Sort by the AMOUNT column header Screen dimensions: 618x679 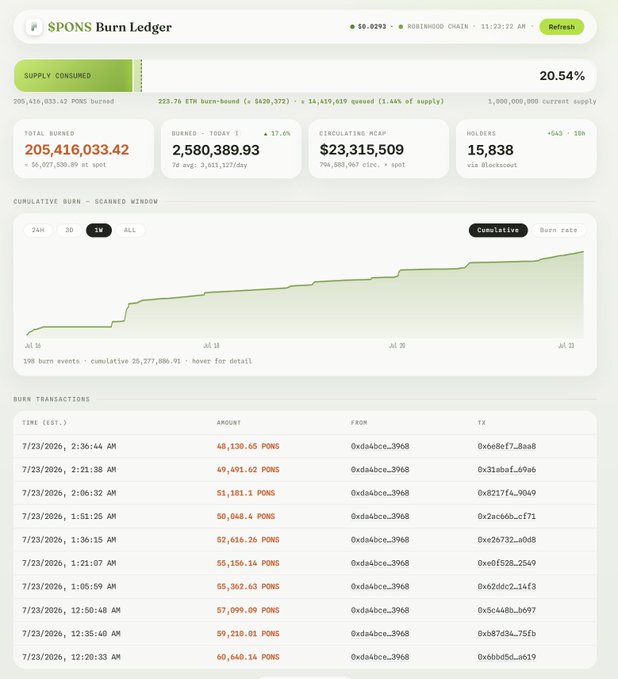[x=229, y=423]
